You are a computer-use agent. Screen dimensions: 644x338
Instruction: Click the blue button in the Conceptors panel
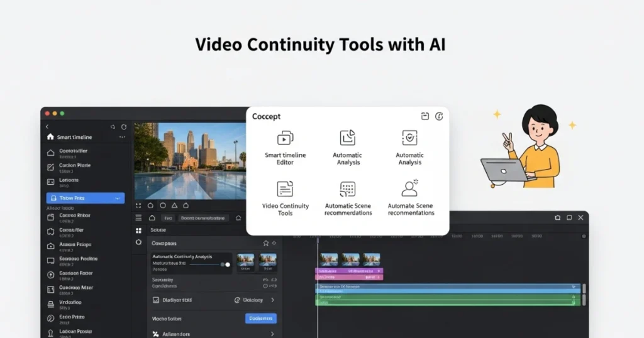pyautogui.click(x=260, y=319)
